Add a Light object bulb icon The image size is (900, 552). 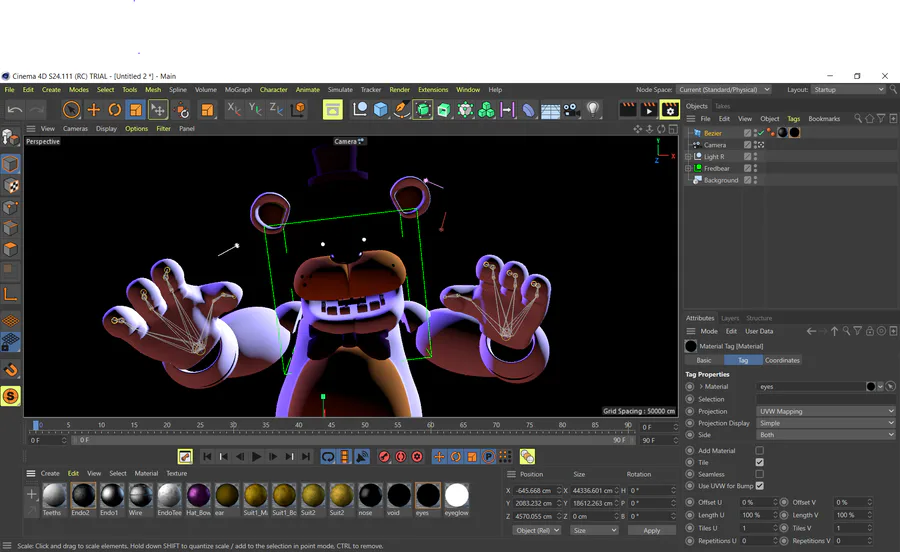click(593, 109)
